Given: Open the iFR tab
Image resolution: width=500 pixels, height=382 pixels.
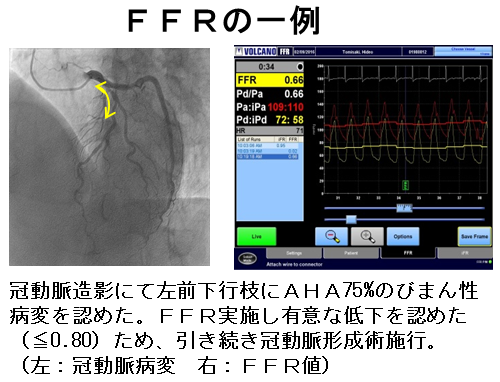Looking at the screenshot, I should [x=465, y=253].
